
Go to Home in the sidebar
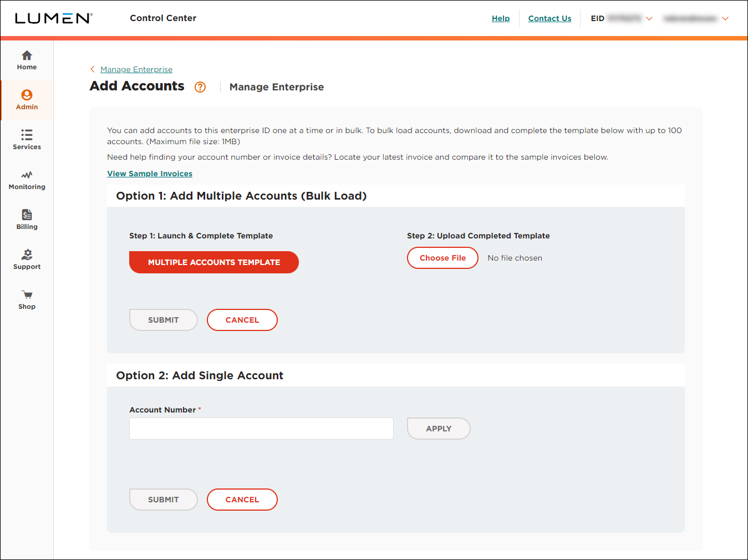coord(27,60)
